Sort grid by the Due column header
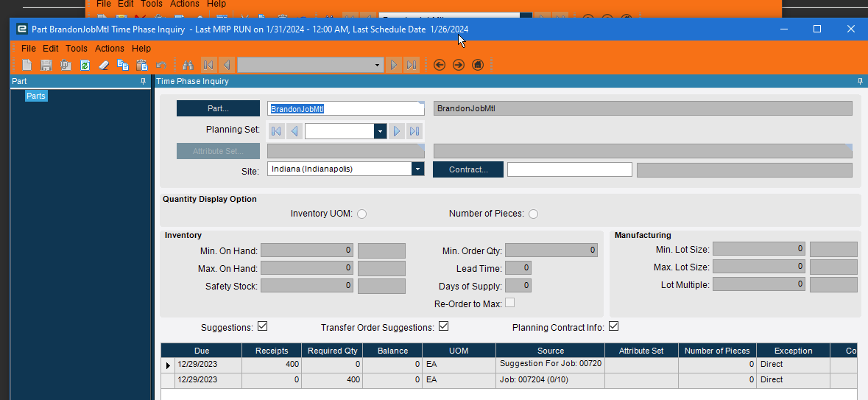The image size is (868, 400). point(202,351)
